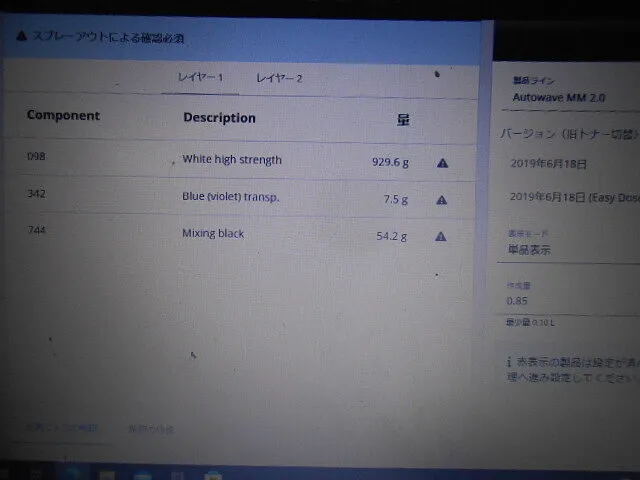The image size is (640, 480).
Task: Click the warning icon for White high strength
Action: [441, 162]
